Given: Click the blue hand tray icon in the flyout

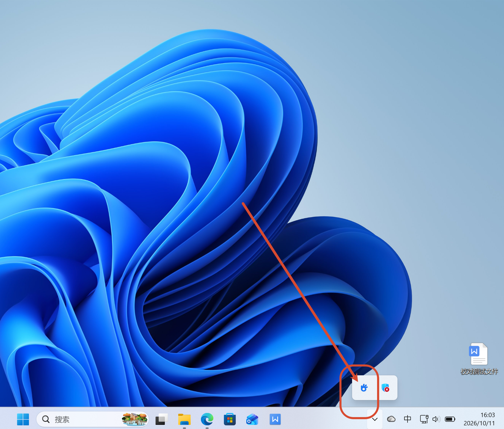Looking at the screenshot, I should coord(364,388).
